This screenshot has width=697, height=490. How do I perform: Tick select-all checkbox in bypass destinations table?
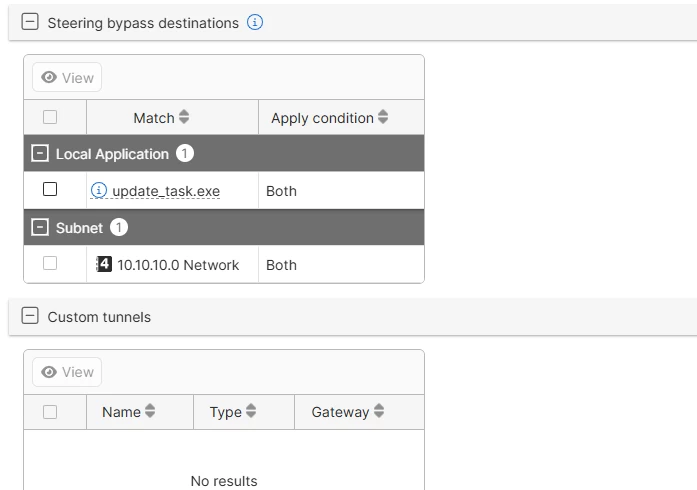(x=50, y=117)
